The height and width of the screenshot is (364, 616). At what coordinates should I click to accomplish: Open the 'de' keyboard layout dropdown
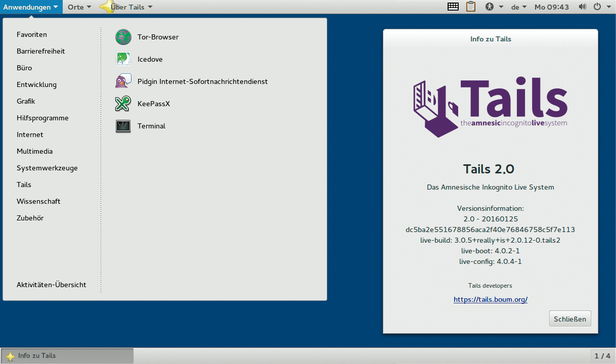tap(519, 7)
